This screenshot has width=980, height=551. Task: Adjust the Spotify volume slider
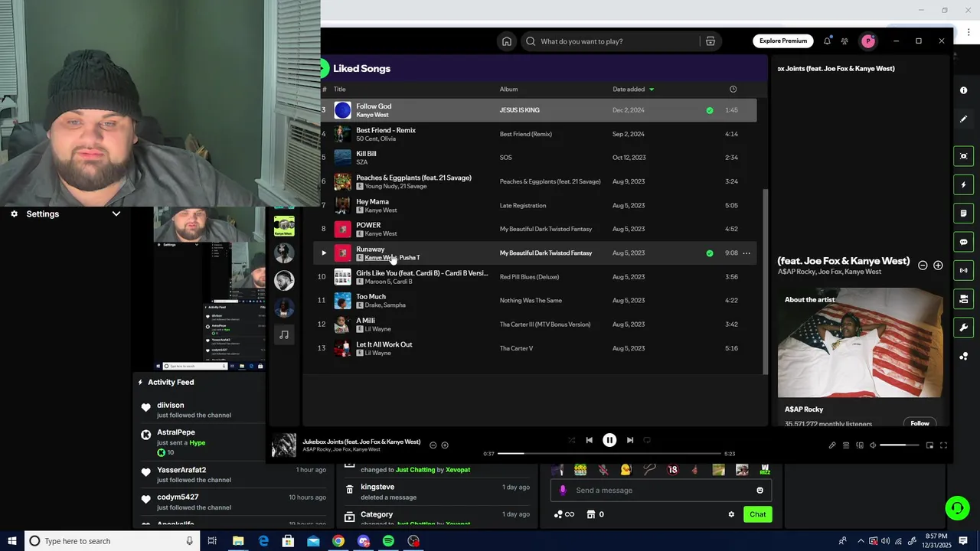pyautogui.click(x=899, y=445)
